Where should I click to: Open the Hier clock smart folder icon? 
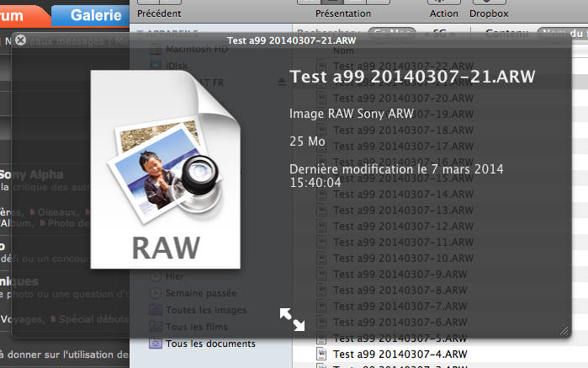click(x=156, y=276)
